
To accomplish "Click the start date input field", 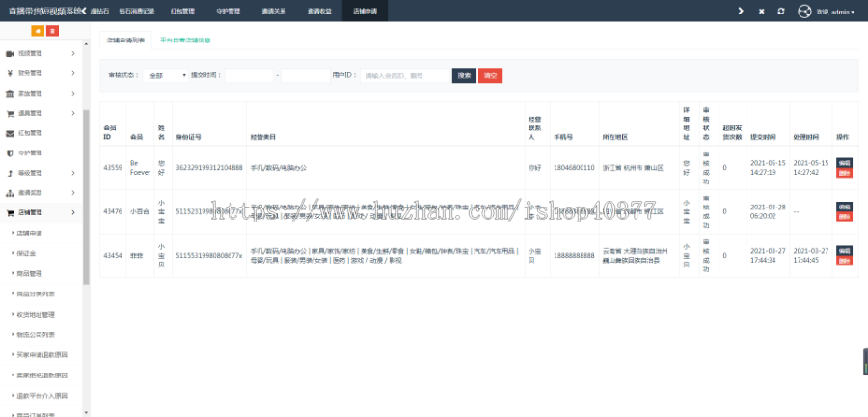I will coord(249,76).
